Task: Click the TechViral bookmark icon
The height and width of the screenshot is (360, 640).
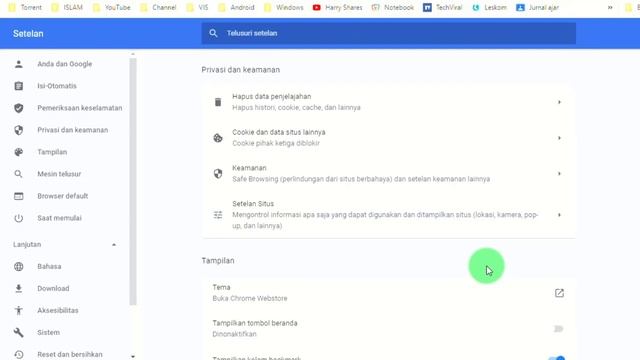Action: [x=427, y=7]
